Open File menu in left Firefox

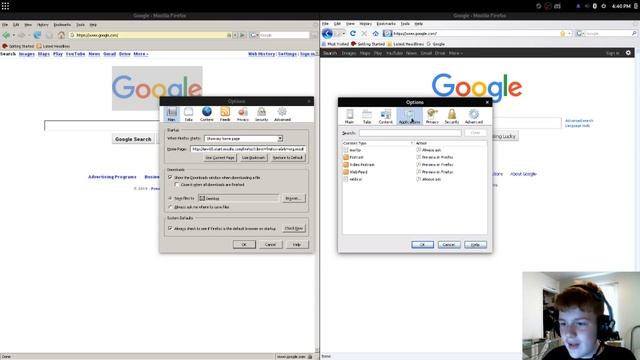(x=5, y=24)
